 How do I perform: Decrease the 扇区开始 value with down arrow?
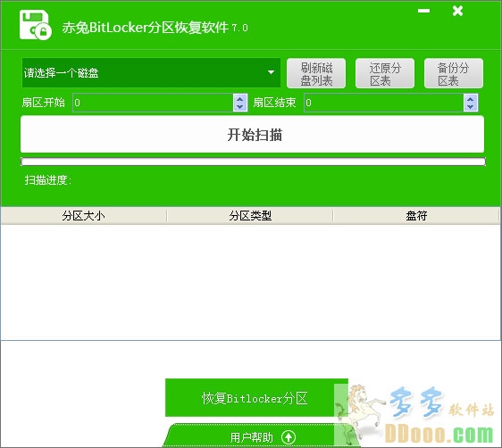pos(240,107)
